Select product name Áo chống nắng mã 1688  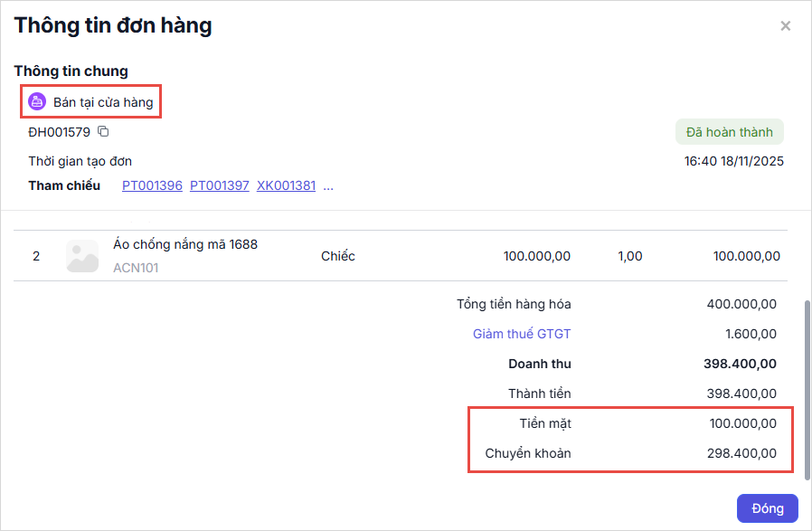coord(185,244)
